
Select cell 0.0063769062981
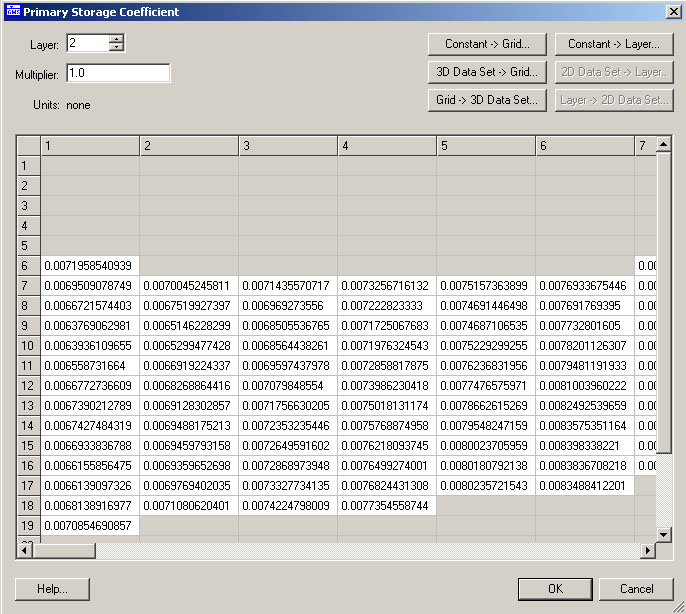90,326
